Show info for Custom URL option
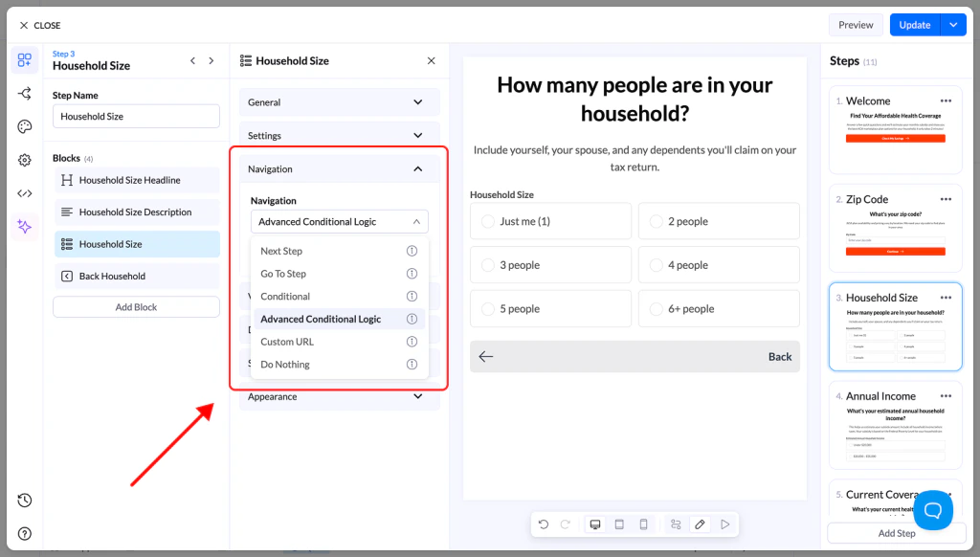The height and width of the screenshot is (557, 980). coord(412,342)
